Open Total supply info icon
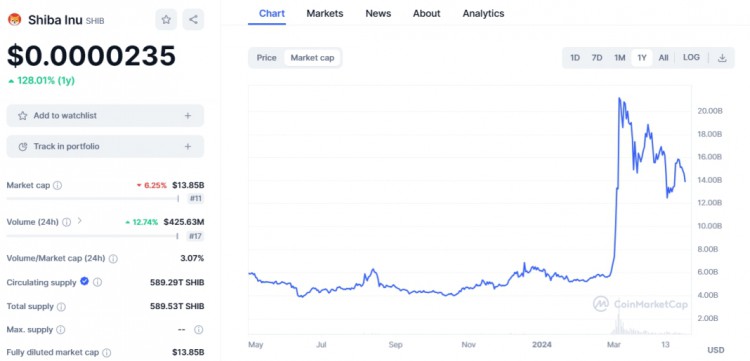 click(62, 306)
